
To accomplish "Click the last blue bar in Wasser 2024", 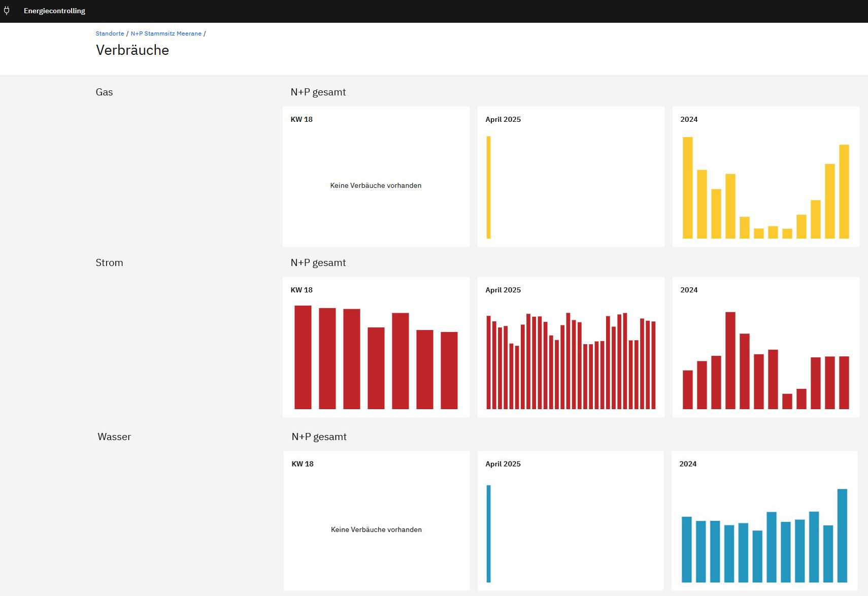I will pyautogui.click(x=842, y=536).
